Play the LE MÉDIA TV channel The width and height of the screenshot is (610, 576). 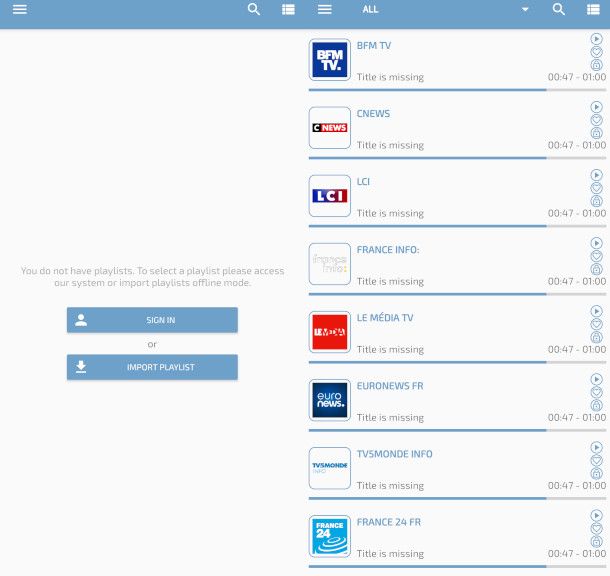point(596,311)
